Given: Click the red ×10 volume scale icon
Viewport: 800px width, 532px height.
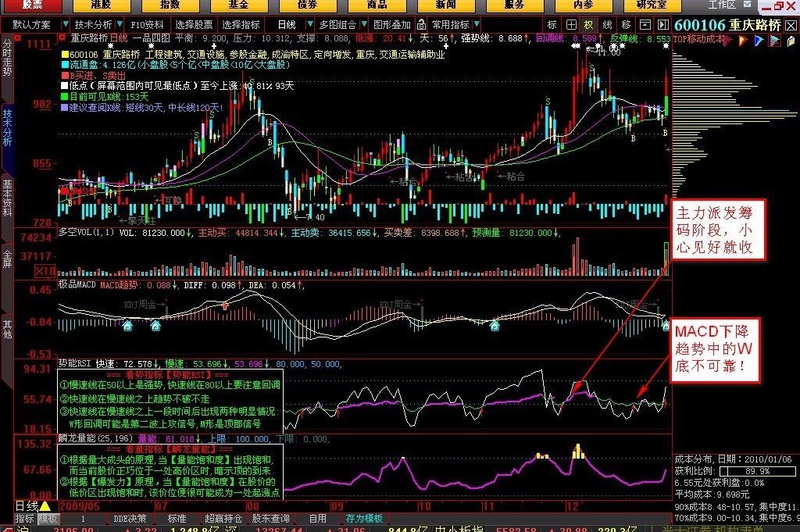Looking at the screenshot, I should (45, 271).
